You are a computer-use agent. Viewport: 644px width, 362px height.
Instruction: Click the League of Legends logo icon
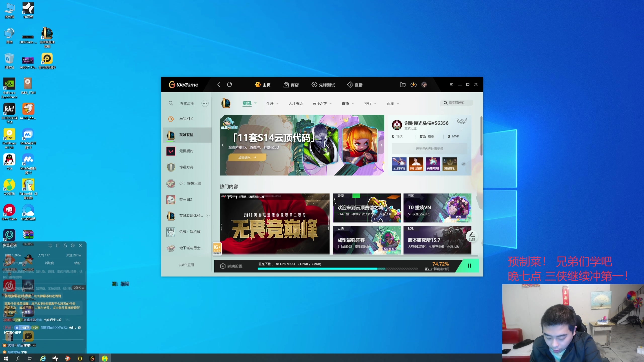point(226,103)
